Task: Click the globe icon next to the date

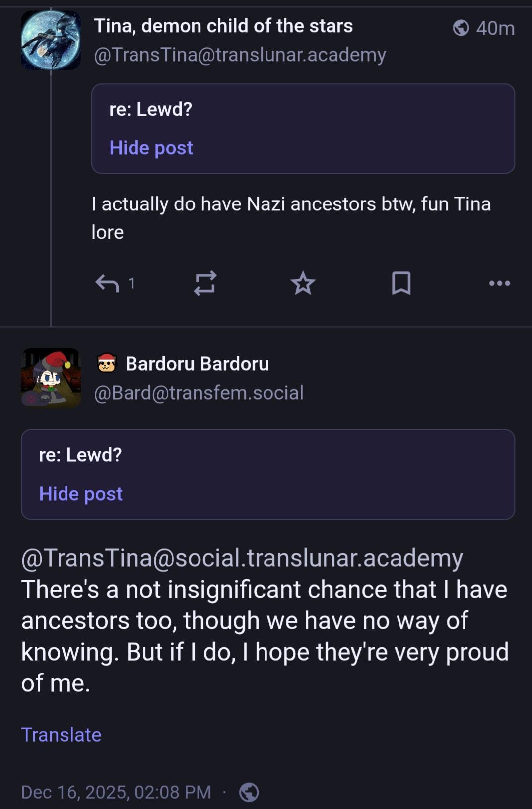Action: (x=249, y=792)
